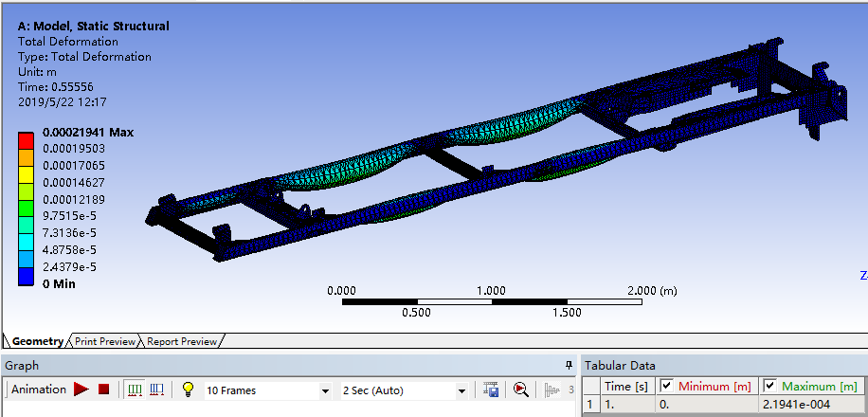Viewport: 868px width, 417px height.
Task: Click the scale ruler bar
Action: [492, 301]
